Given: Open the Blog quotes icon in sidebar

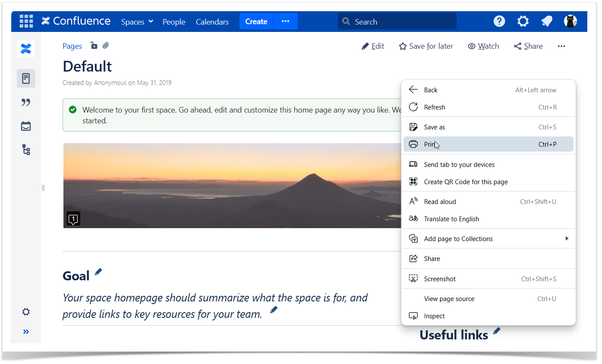Looking at the screenshot, I should pos(26,102).
